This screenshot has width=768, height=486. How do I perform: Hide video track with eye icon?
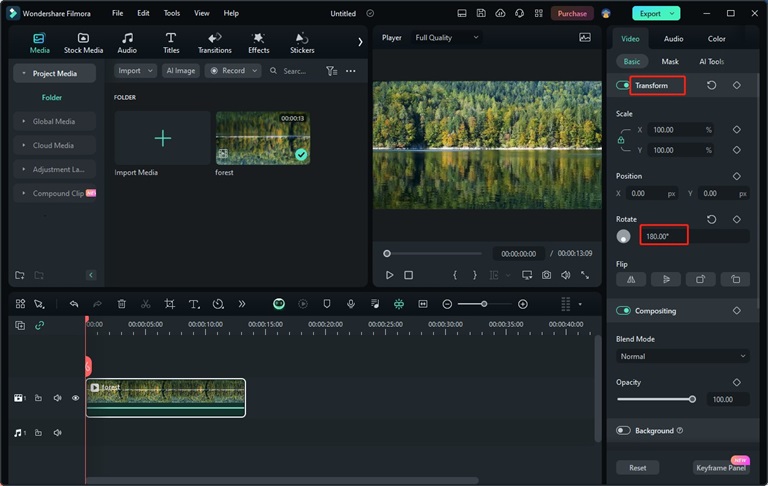coord(75,398)
